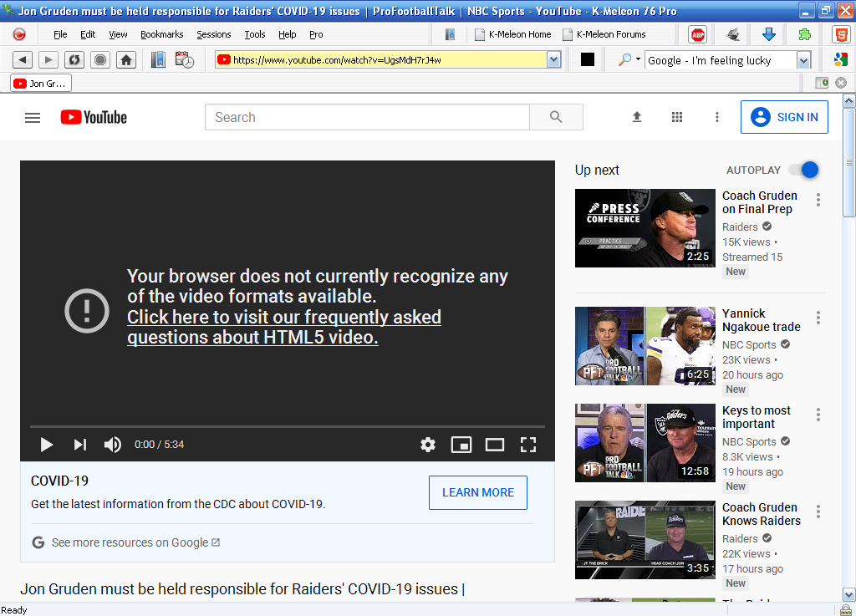Viewport: 856px width, 616px height.
Task: Click the orange HTML5 shield icon
Action: [841, 34]
